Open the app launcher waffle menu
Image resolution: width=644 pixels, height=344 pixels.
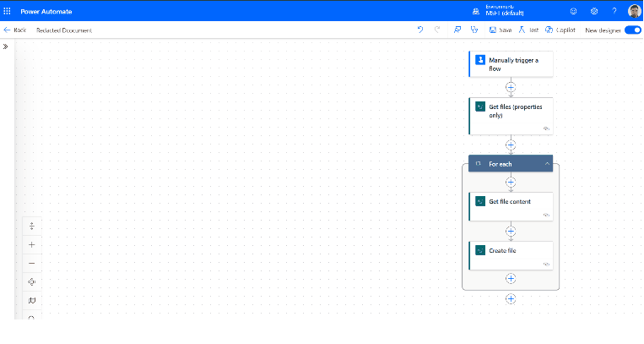[x=7, y=11]
